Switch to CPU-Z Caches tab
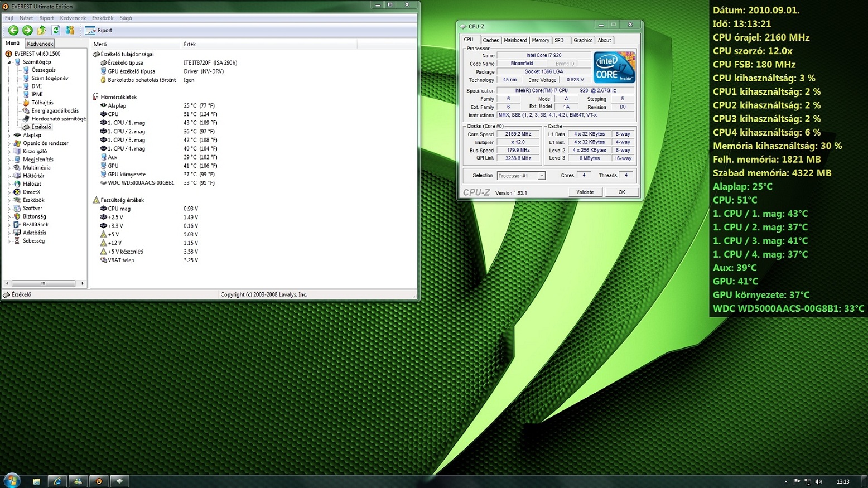 click(491, 40)
